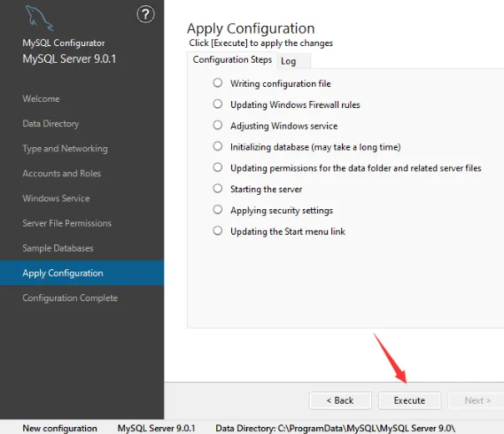Click 'Updating Windows Firewall rules' text

click(295, 105)
